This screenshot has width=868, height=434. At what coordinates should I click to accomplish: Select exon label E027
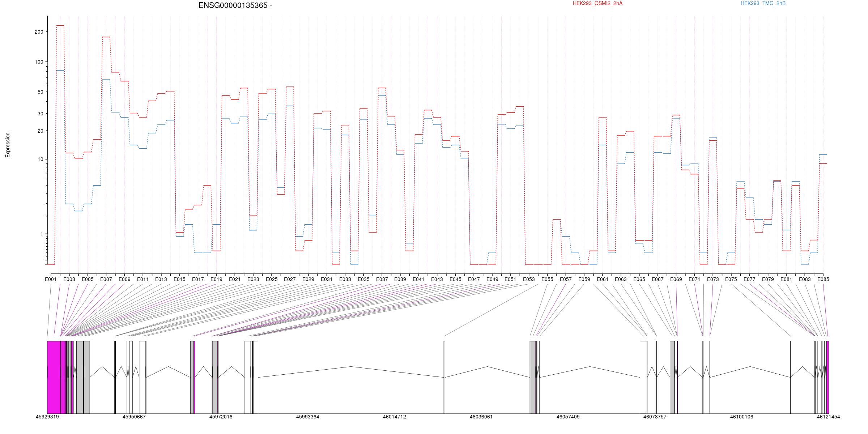click(290, 279)
